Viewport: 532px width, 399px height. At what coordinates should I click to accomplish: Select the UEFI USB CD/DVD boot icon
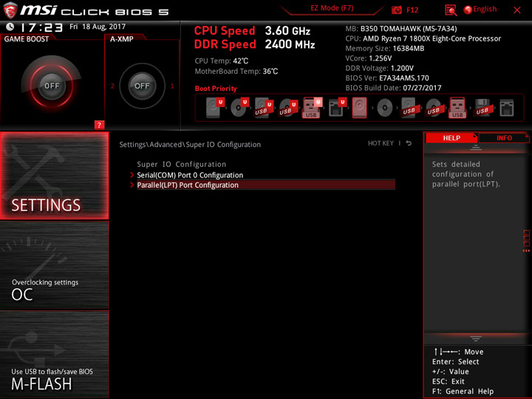click(288, 108)
